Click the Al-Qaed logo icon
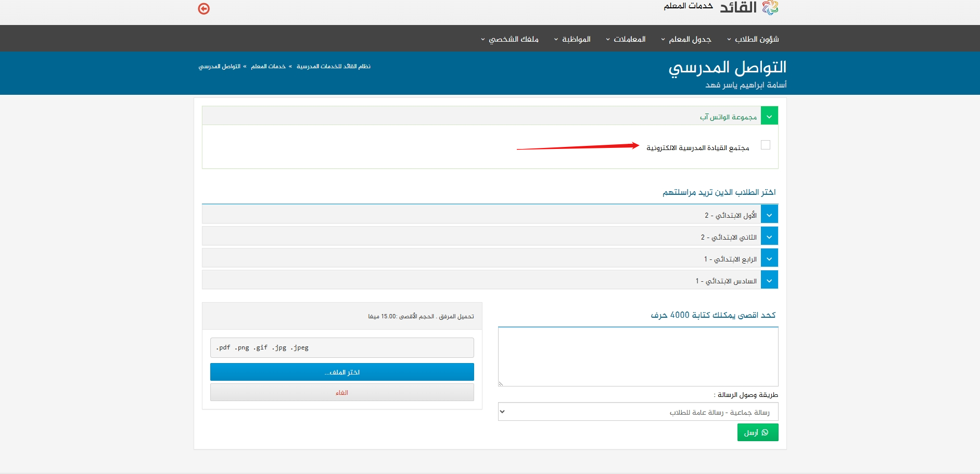 coord(770,7)
